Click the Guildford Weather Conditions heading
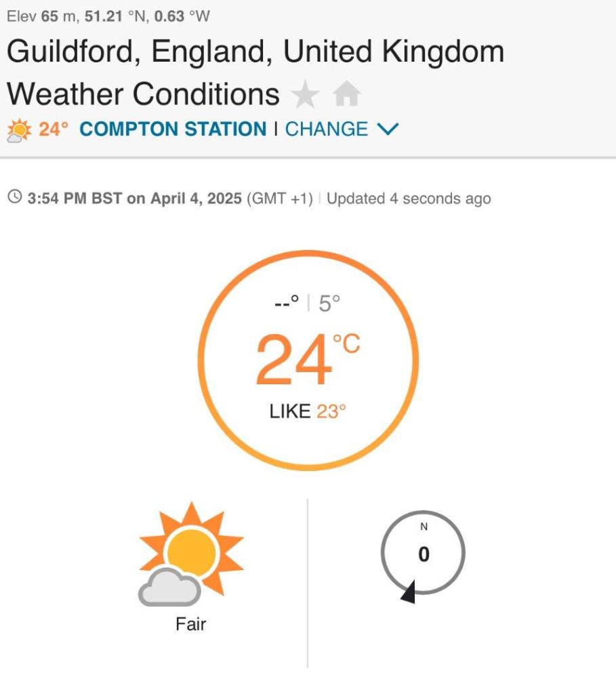The width and height of the screenshot is (616, 694). click(x=255, y=73)
